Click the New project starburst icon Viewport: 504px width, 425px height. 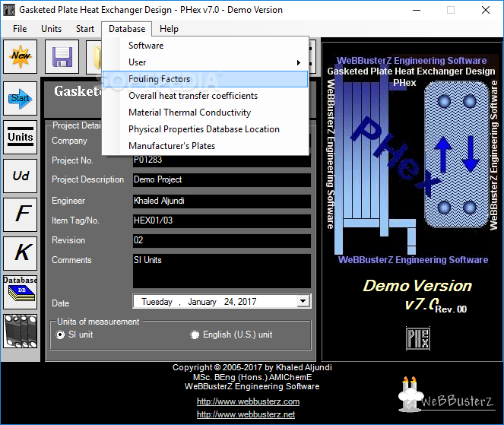[x=21, y=56]
